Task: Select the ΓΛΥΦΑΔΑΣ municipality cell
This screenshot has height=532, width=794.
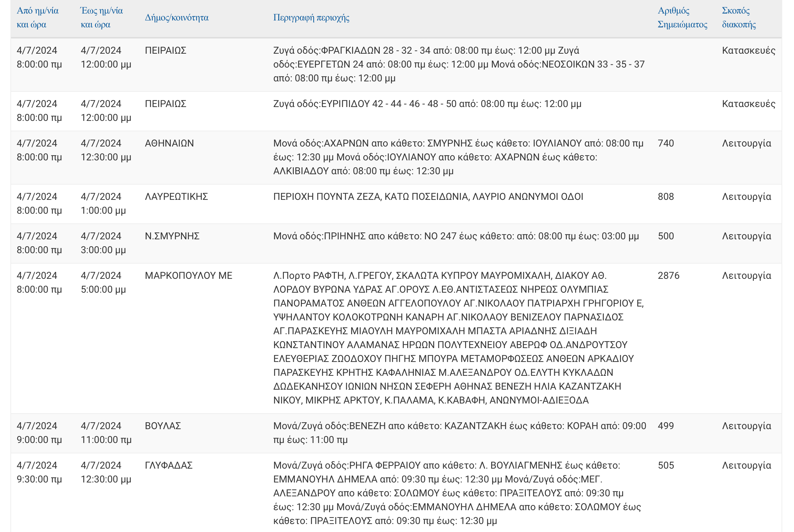Action: [169, 465]
